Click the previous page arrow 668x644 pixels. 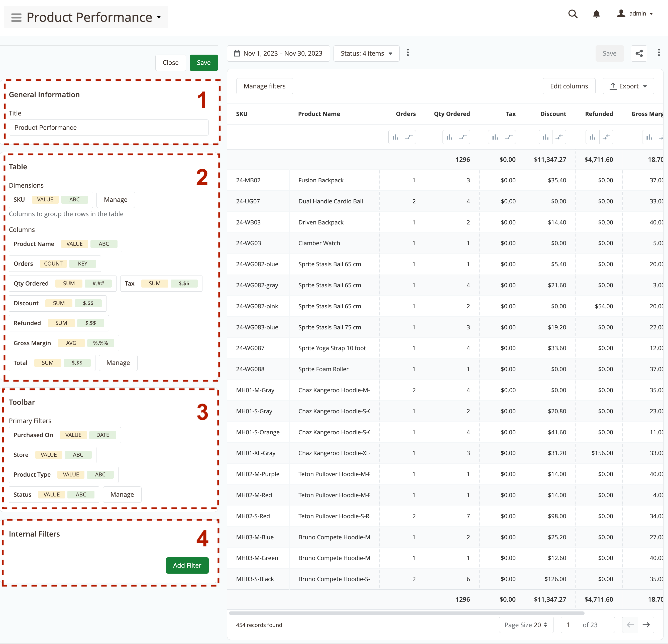coord(630,625)
